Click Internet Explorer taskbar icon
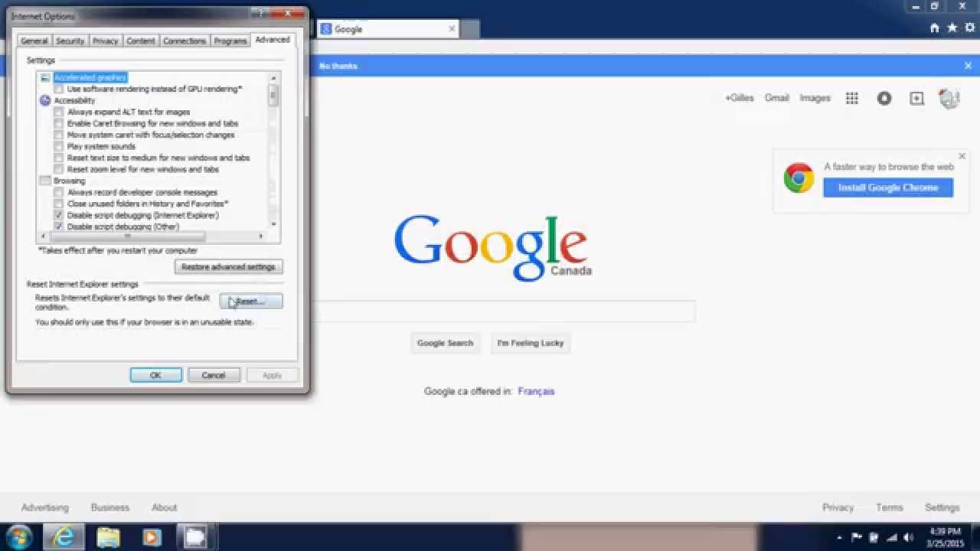Image resolution: width=980 pixels, height=551 pixels. [x=64, y=537]
